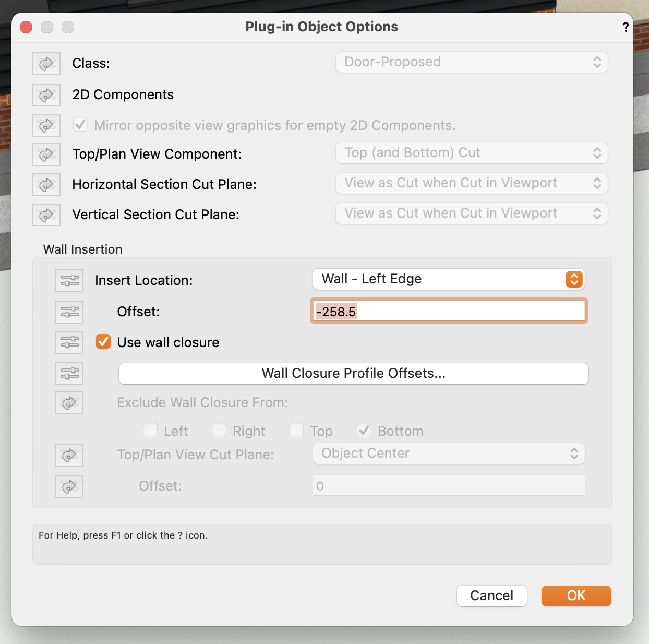Uncheck the Use wall closure checkbox
The image size is (649, 644).
tap(103, 342)
